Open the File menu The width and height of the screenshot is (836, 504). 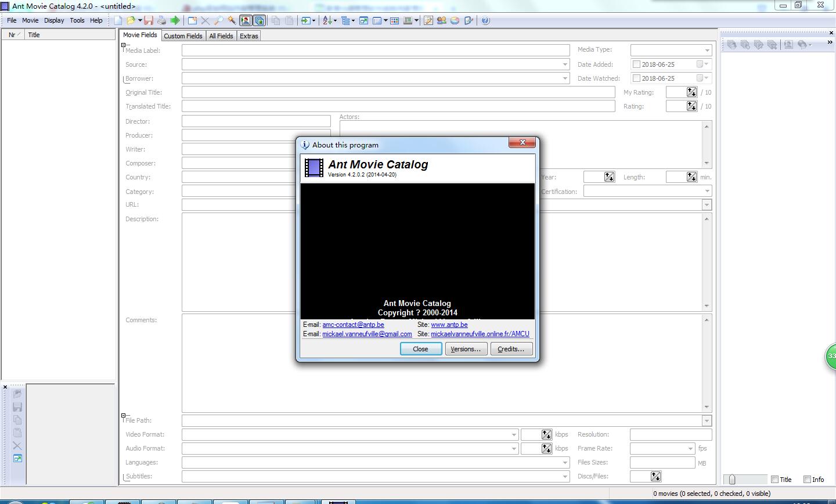(12, 20)
